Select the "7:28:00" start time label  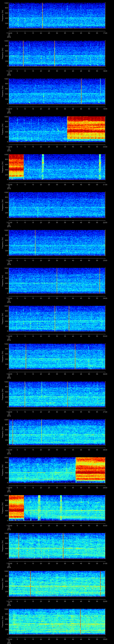coord(9,487)
